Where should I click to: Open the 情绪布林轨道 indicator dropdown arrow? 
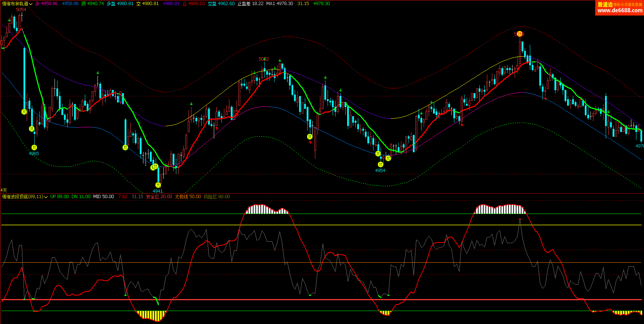(31, 4)
